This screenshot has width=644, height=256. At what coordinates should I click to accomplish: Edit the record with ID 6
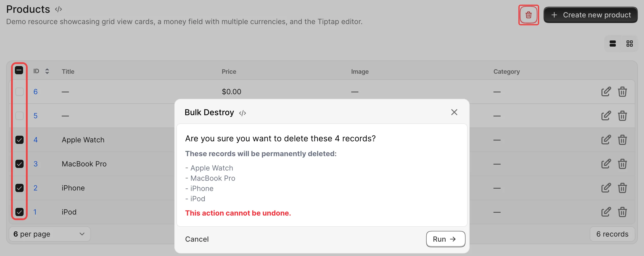pos(606,92)
